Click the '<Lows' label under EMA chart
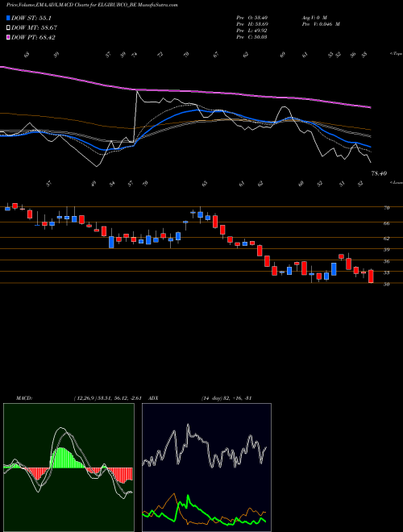 (x=396, y=182)
